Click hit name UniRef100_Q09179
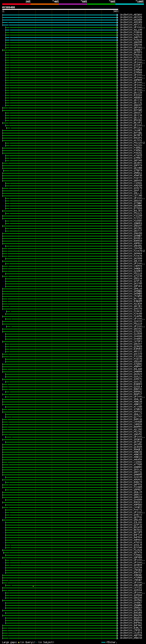 click(131, 188)
